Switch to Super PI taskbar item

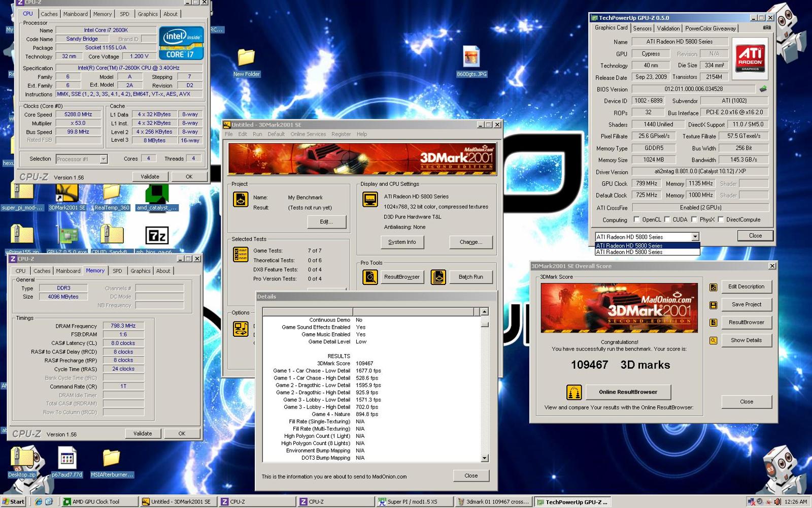pos(415,501)
